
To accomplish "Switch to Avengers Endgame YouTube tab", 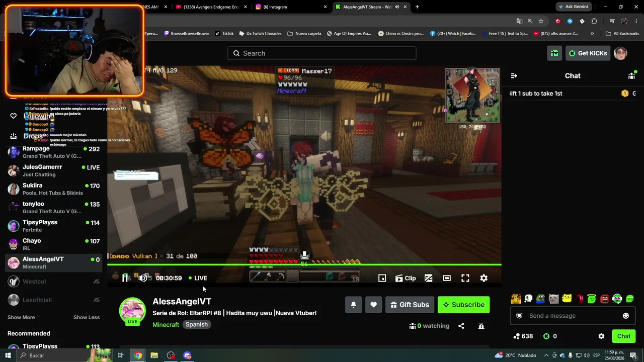I will [211, 7].
